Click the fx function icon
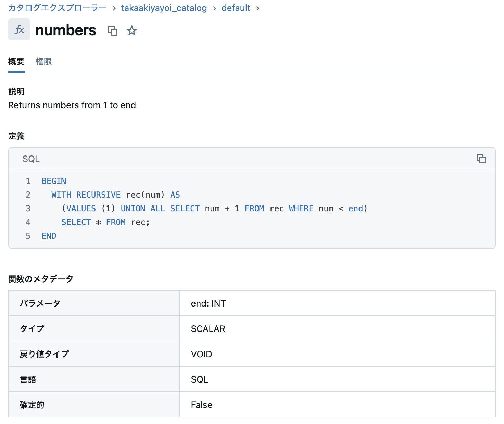The height and width of the screenshot is (424, 504). [19, 29]
